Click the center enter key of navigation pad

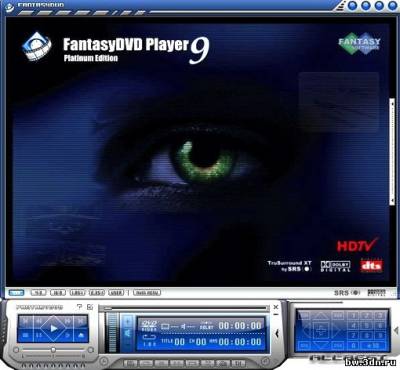click(321, 330)
